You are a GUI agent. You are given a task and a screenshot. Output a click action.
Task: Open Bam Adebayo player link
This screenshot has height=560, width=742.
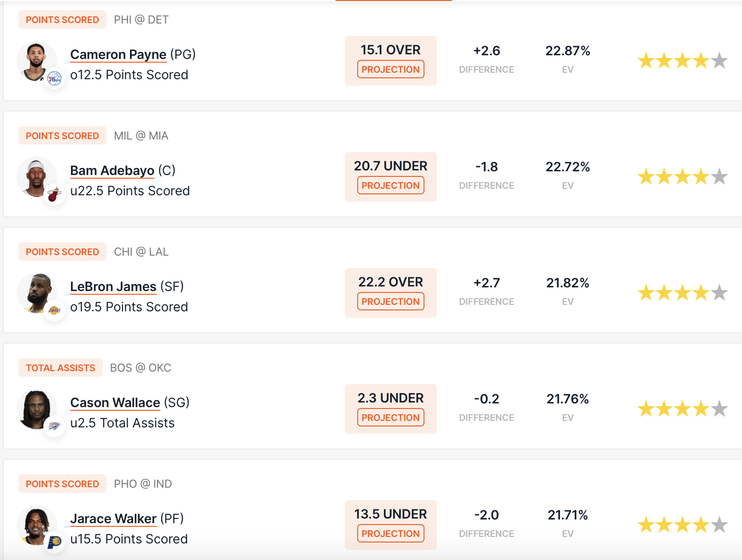pos(112,170)
